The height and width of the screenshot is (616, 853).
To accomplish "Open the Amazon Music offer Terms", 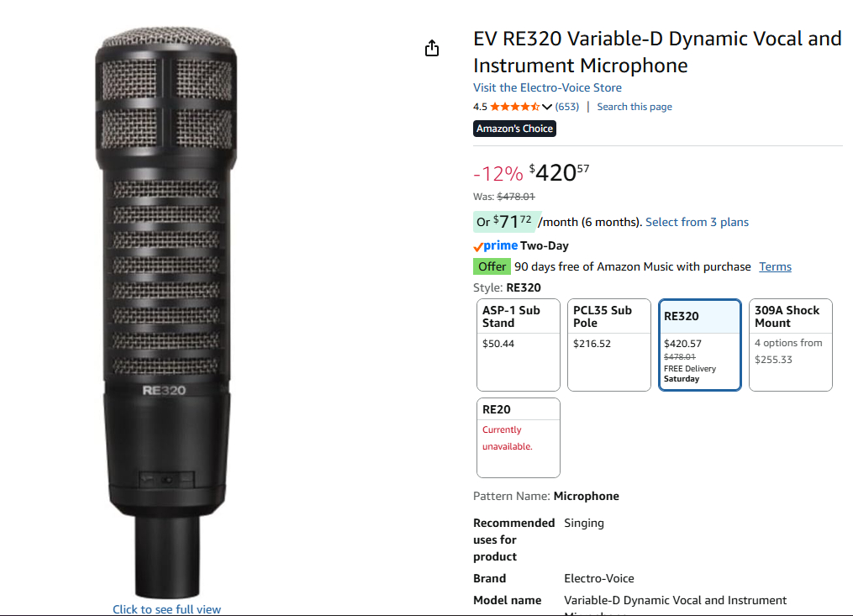I will (775, 266).
